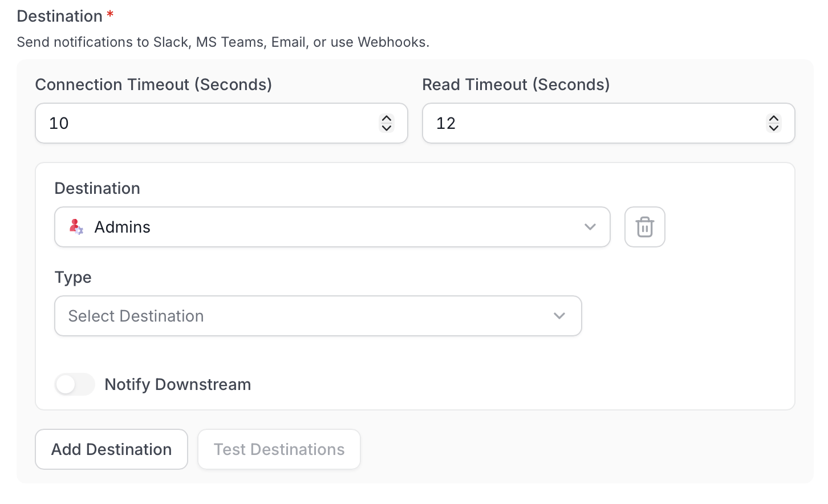The height and width of the screenshot is (504, 828).
Task: Increment Connection Timeout with the up arrow
Action: click(387, 119)
